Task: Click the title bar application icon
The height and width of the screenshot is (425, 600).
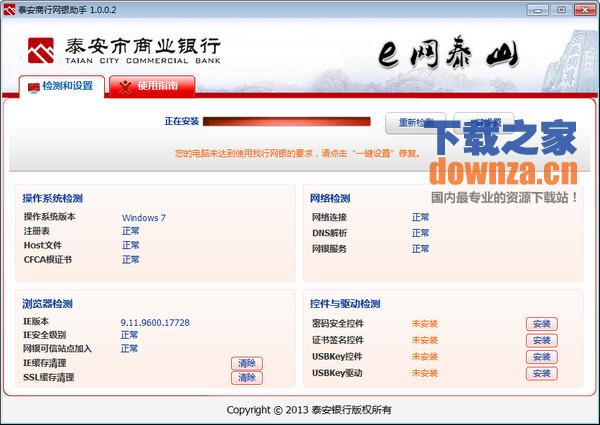Action: (x=9, y=10)
